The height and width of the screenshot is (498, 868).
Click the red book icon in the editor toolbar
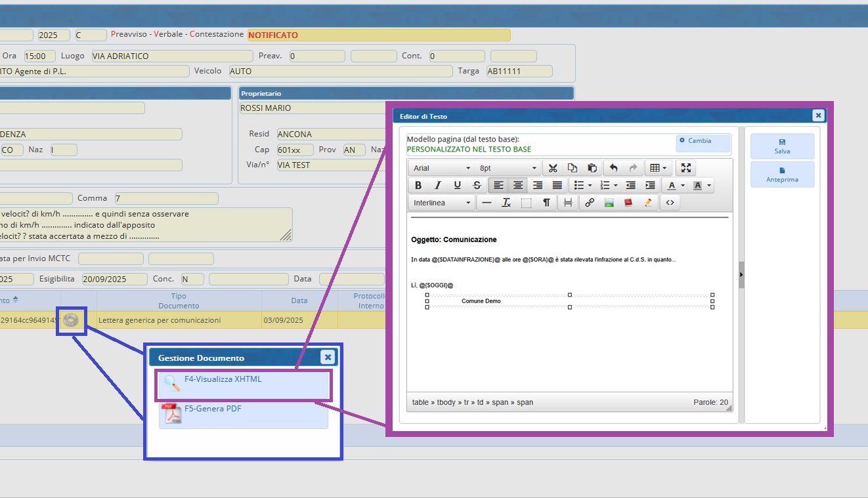click(628, 203)
